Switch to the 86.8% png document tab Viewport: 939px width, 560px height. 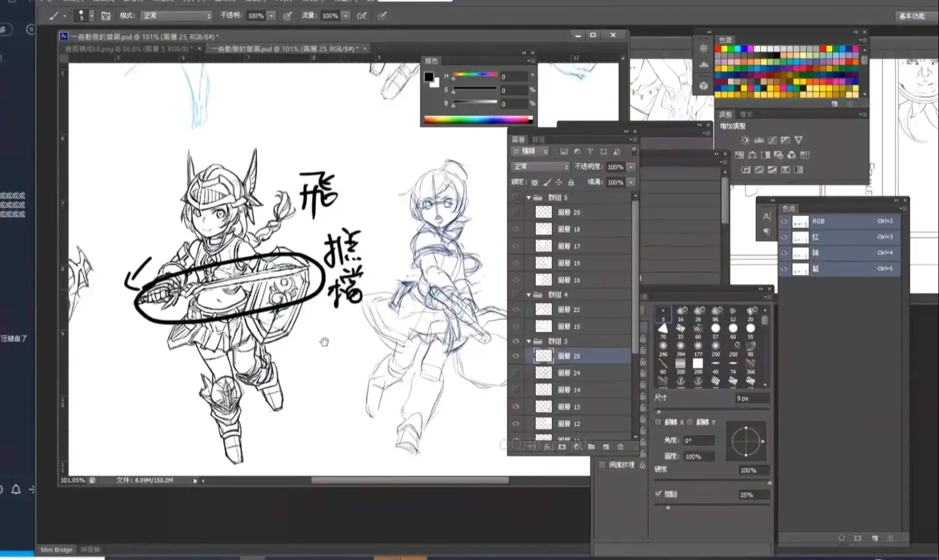point(130,49)
